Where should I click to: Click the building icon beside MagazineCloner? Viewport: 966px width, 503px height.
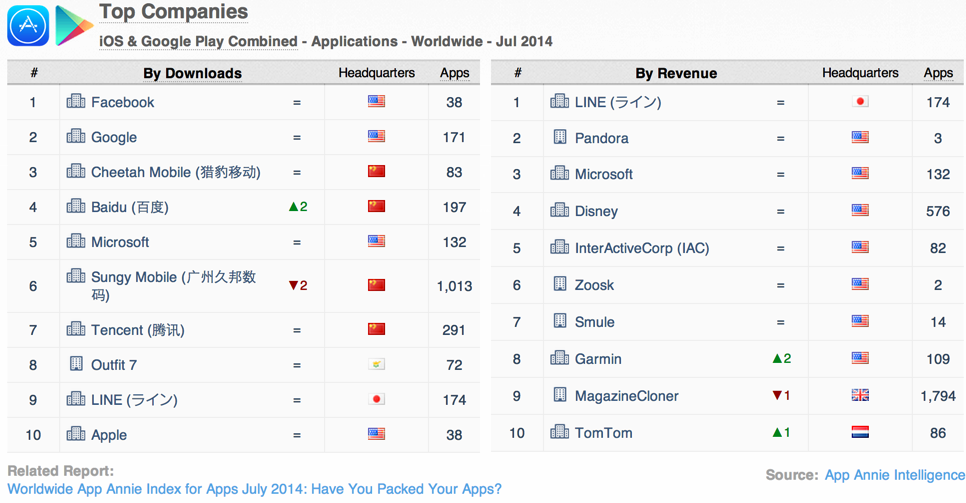559,395
